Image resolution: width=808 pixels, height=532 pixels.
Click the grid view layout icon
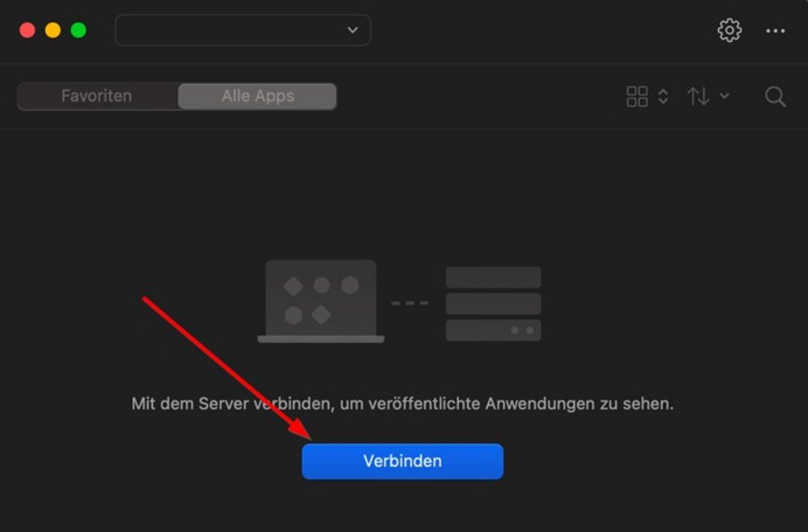point(637,96)
